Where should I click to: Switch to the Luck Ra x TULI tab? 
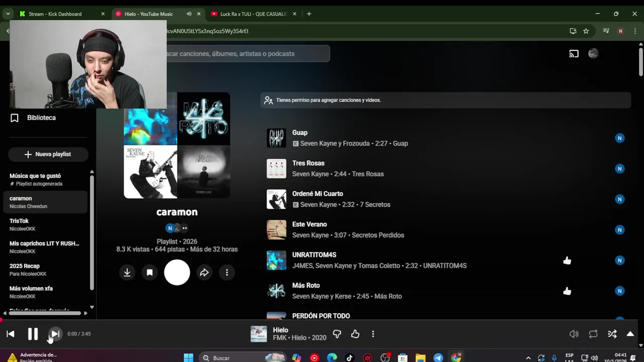(254, 14)
